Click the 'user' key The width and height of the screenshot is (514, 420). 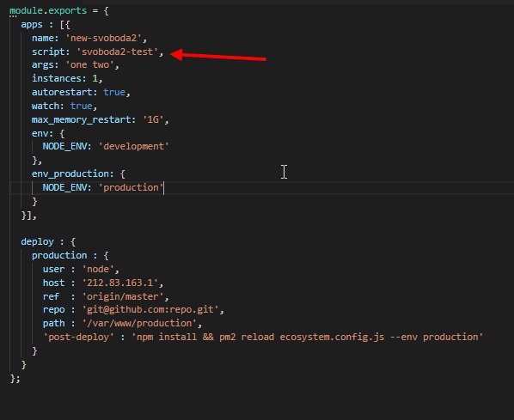click(54, 270)
